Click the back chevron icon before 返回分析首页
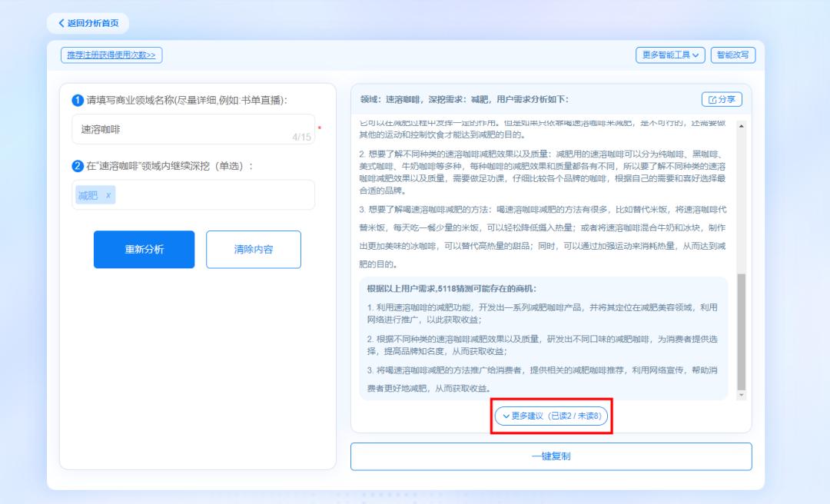Screen dimensions: 830x504 coord(62,24)
